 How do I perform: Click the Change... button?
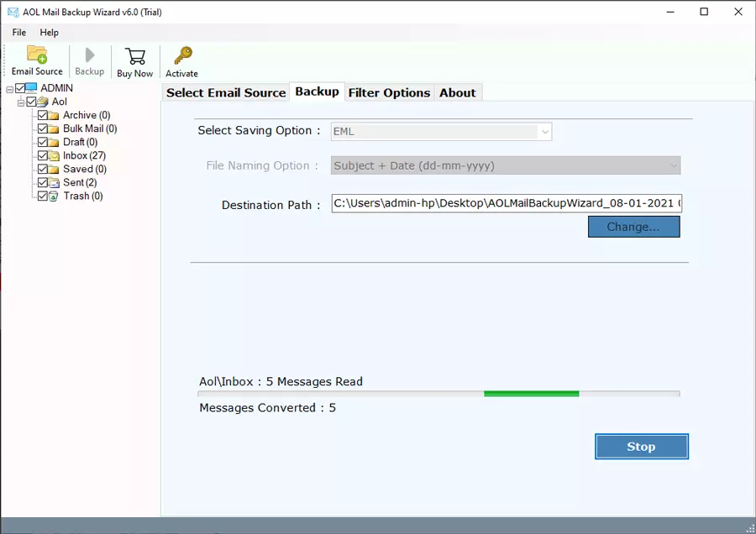click(x=633, y=227)
